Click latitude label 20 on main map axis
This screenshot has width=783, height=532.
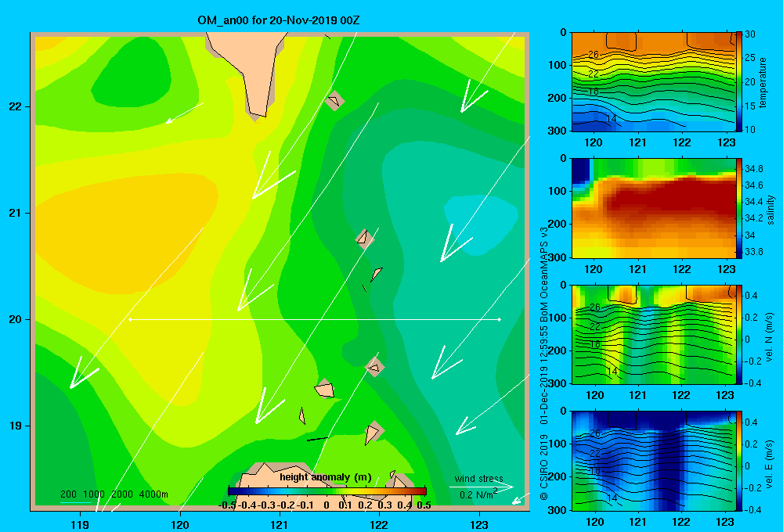(16, 319)
